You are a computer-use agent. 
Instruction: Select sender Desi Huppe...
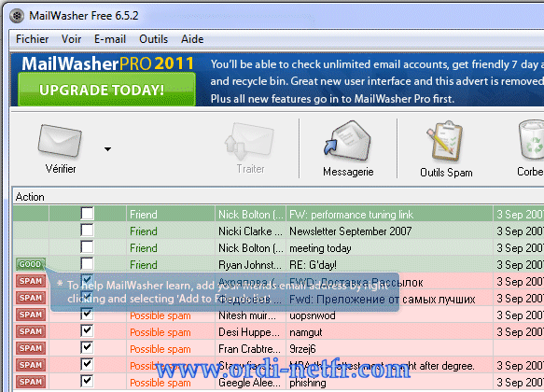(249, 332)
